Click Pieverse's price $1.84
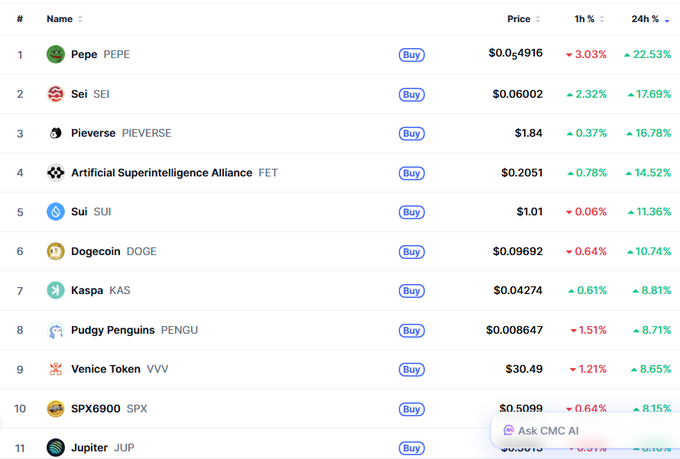This screenshot has height=459, width=680. tap(529, 133)
